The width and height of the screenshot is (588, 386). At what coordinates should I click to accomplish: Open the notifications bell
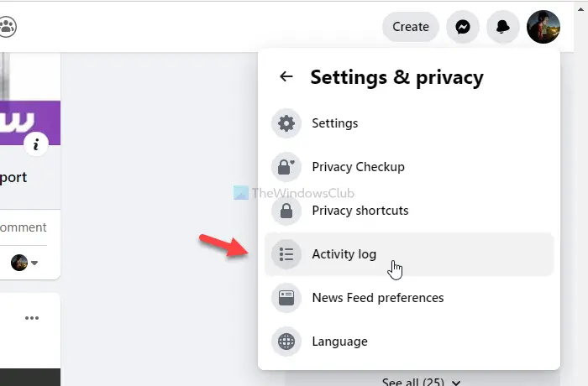(503, 27)
